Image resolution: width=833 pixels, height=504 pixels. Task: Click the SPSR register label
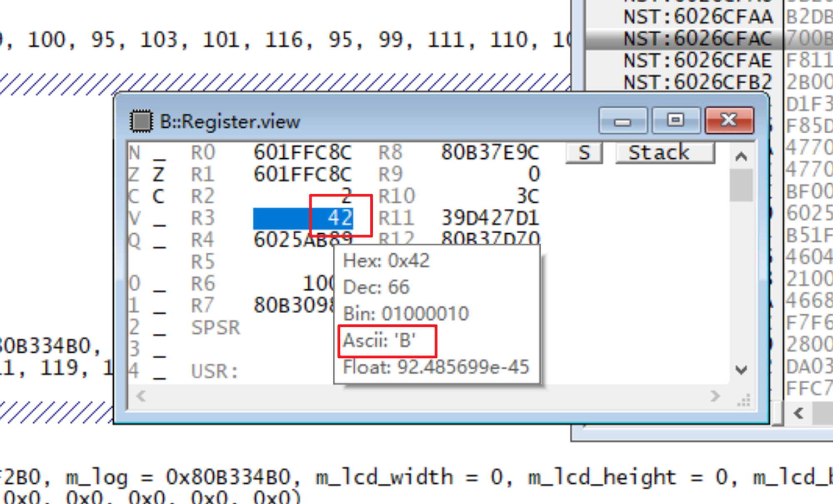click(x=215, y=328)
